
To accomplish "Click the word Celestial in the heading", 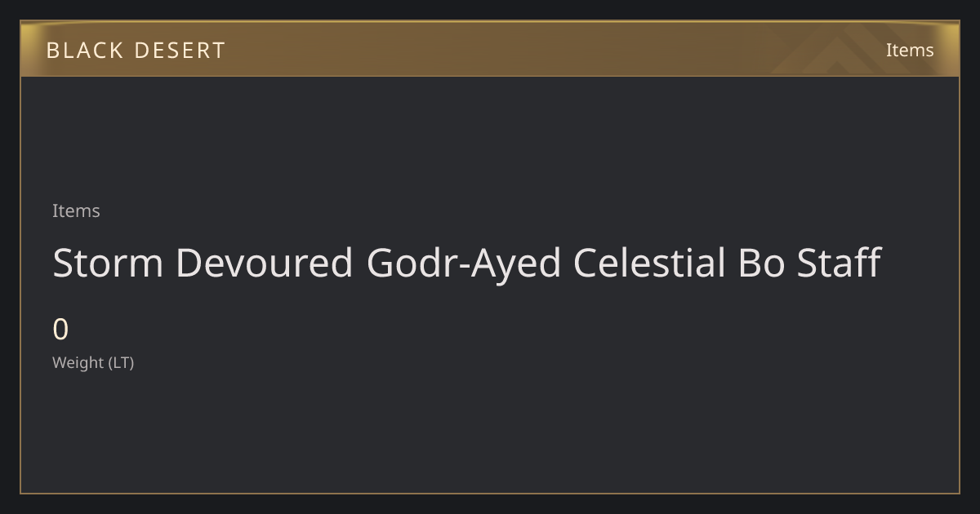I will tap(649, 263).
